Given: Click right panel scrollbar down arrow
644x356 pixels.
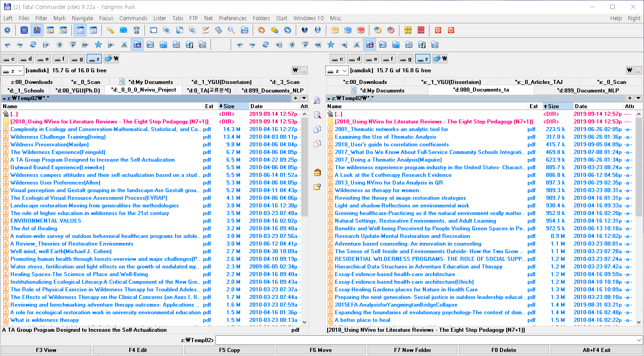Looking at the screenshot, I should click(639, 322).
